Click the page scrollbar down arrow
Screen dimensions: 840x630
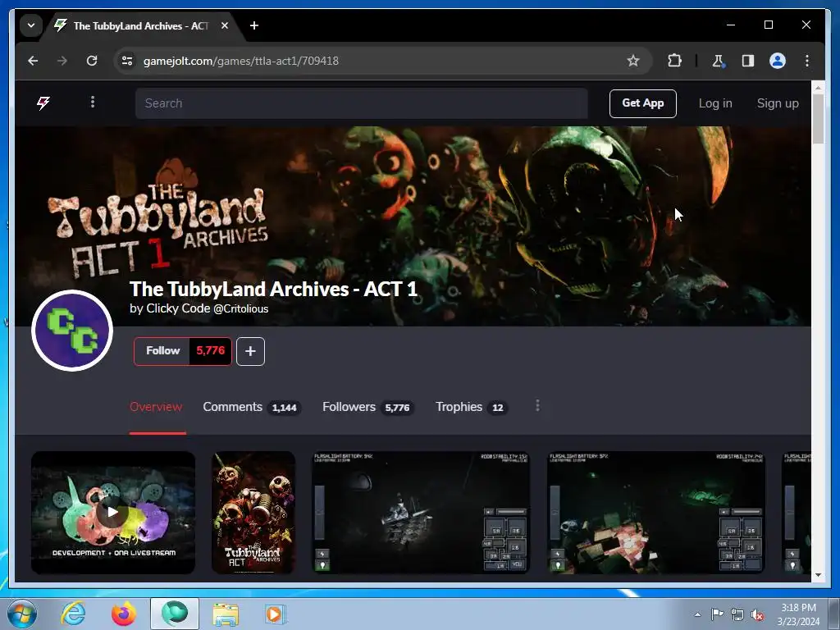coord(818,575)
